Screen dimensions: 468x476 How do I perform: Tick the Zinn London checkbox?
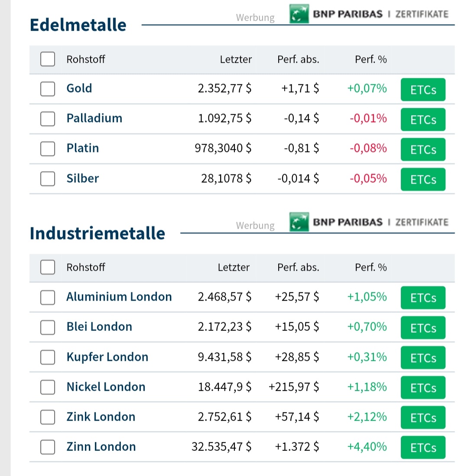tap(48, 447)
